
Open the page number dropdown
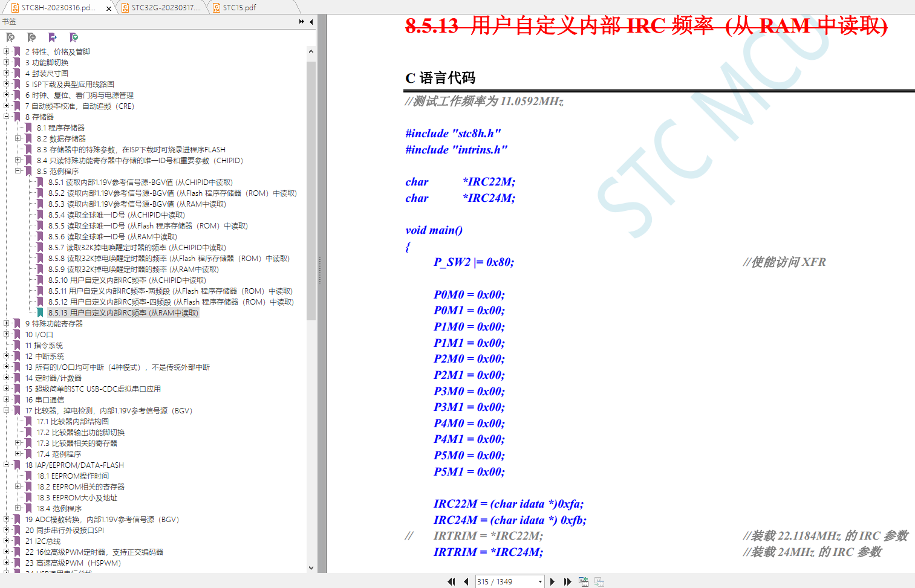[540, 581]
